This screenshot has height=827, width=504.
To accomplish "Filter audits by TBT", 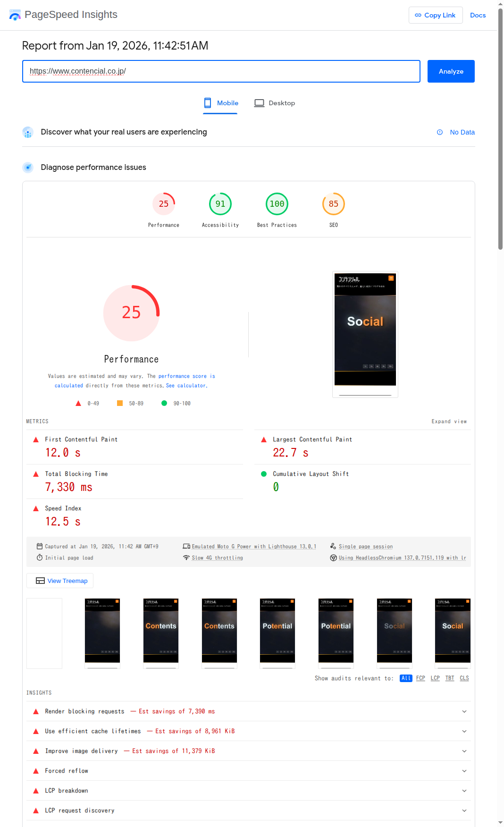I will click(450, 678).
